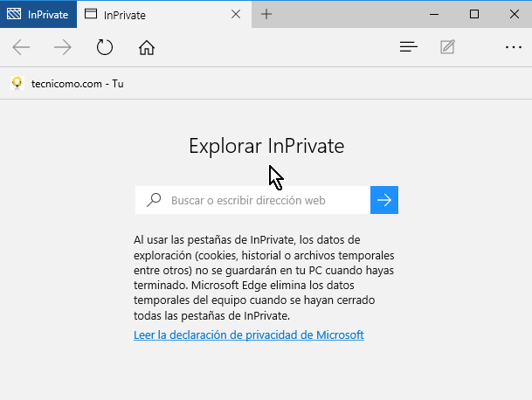The width and height of the screenshot is (532, 400).
Task: Open a new tab
Action: 266,14
